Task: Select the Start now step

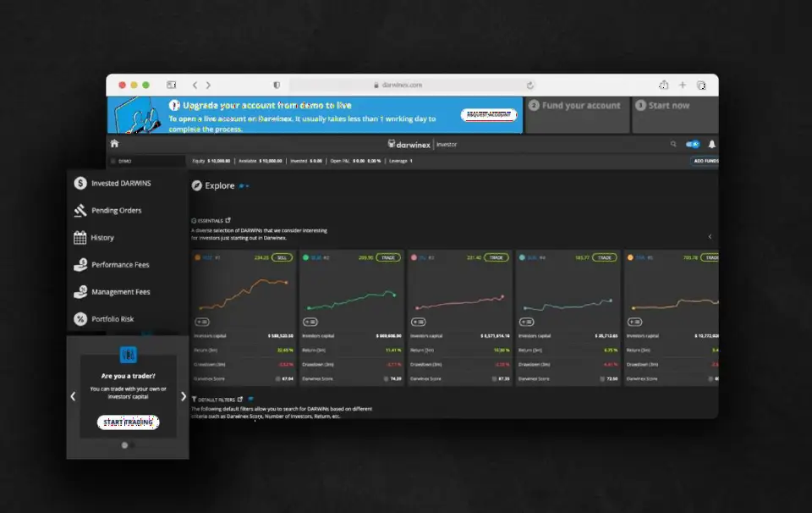Action: pyautogui.click(x=675, y=115)
